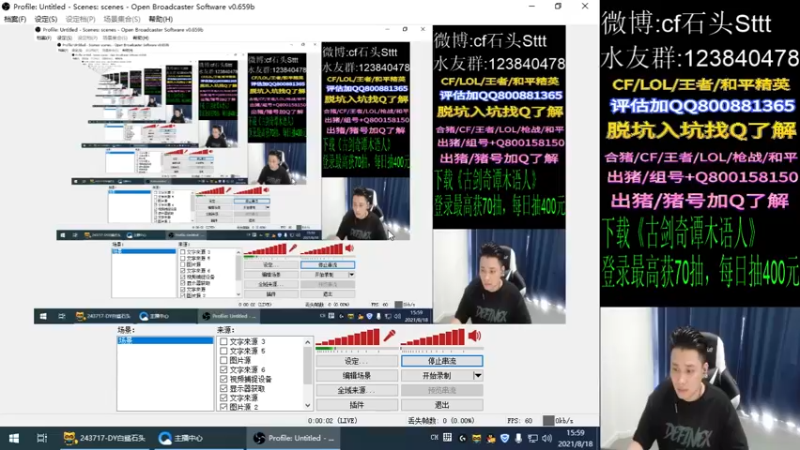Enable the 图片源 source checkbox
The width and height of the screenshot is (800, 450).
[x=223, y=360]
